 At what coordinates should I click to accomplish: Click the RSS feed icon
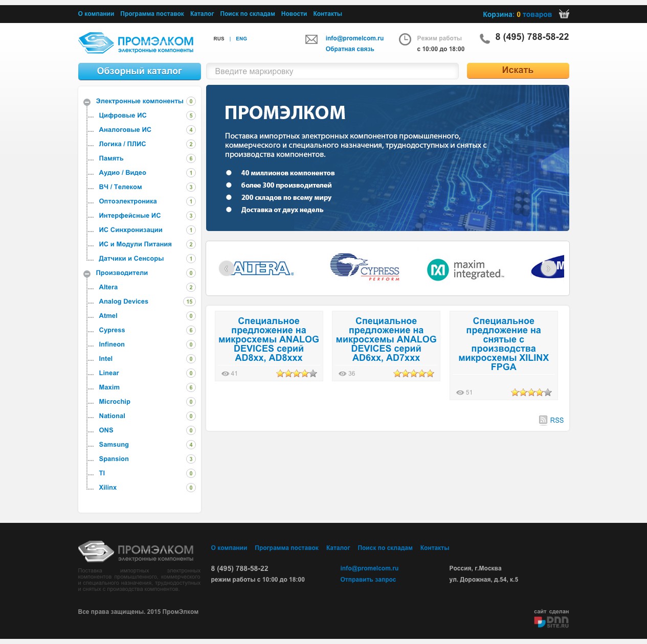[543, 420]
